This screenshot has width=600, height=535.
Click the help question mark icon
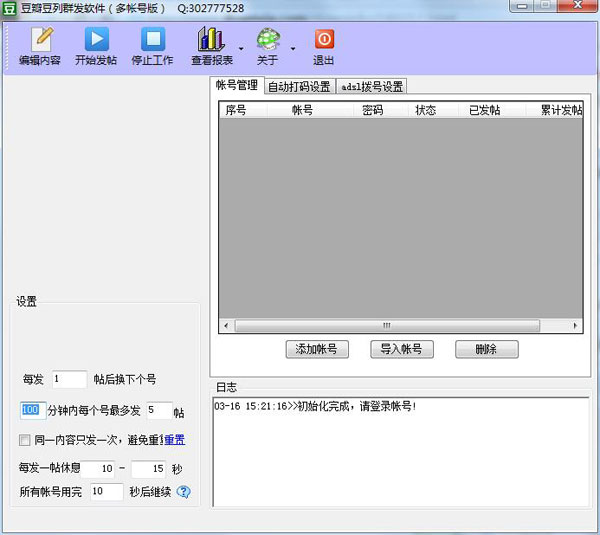(x=184, y=492)
